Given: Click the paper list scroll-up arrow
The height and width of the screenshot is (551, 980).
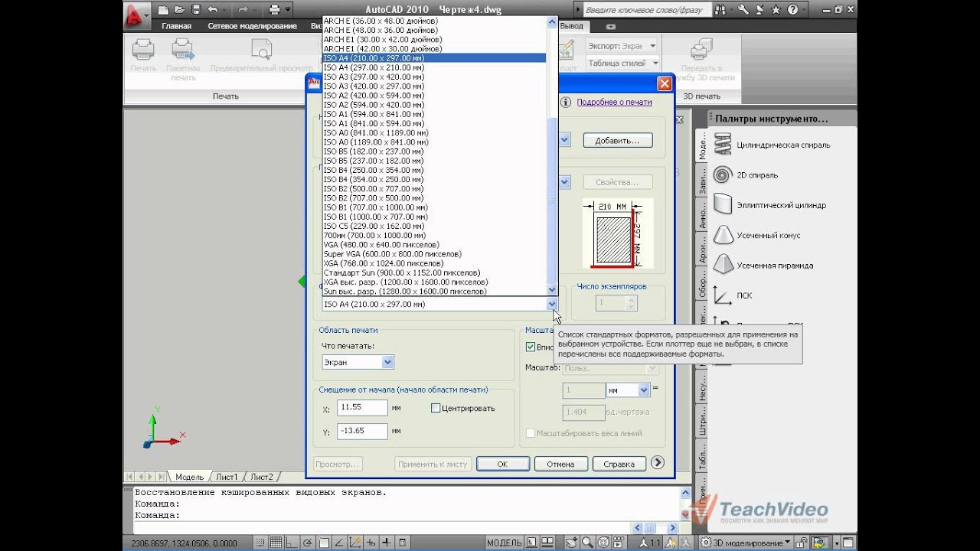Looking at the screenshot, I should pos(552,21).
